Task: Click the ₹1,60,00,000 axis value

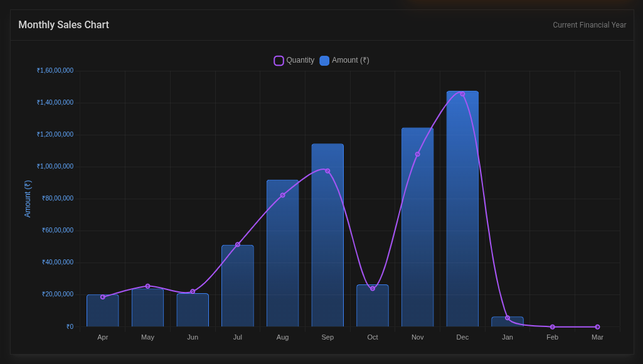Action: point(55,70)
